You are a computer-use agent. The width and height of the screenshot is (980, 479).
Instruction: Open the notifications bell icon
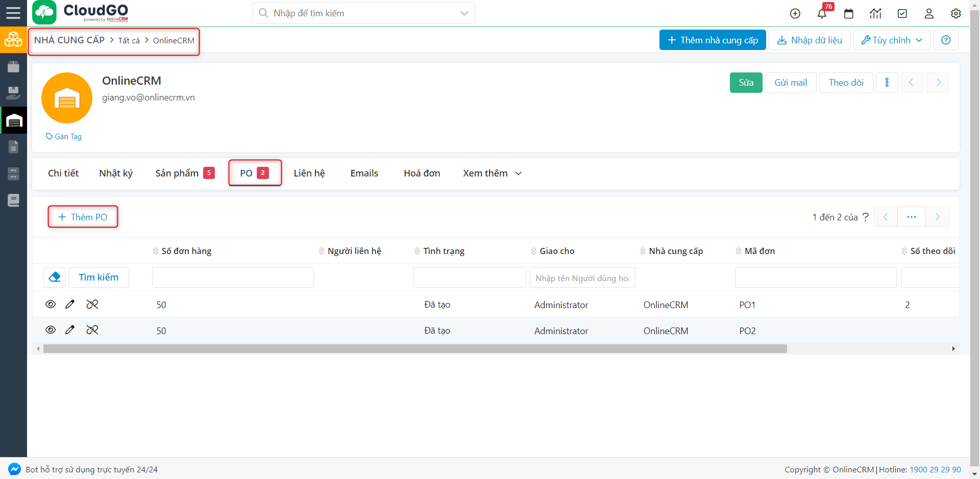point(821,14)
